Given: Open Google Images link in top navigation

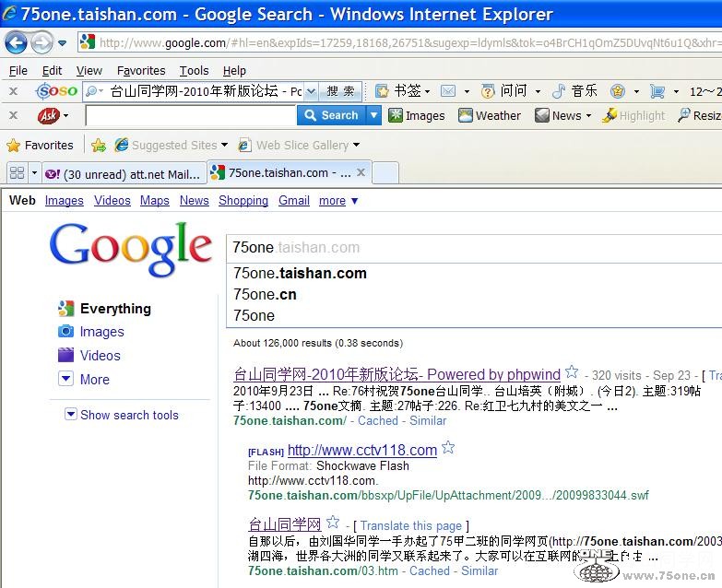Looking at the screenshot, I should pos(64,201).
